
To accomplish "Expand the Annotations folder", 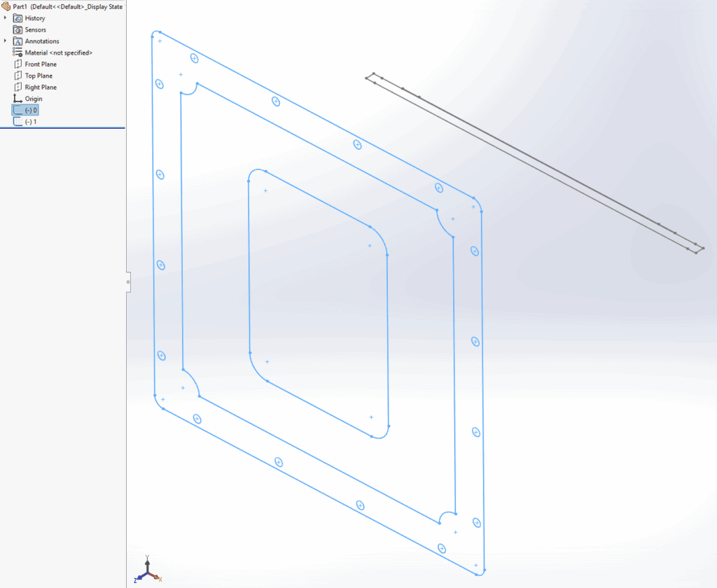I will pos(5,41).
